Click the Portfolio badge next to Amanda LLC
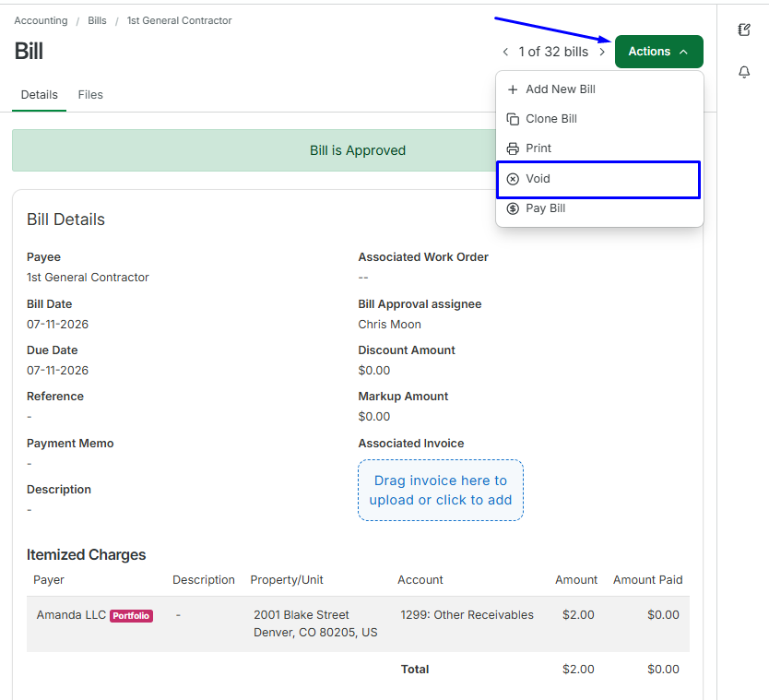The width and height of the screenshot is (769, 700). point(131,616)
